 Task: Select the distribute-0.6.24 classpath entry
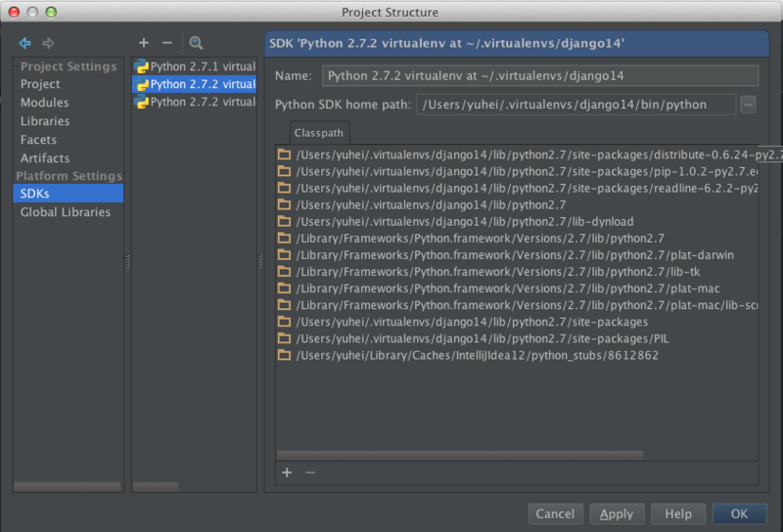(517, 155)
